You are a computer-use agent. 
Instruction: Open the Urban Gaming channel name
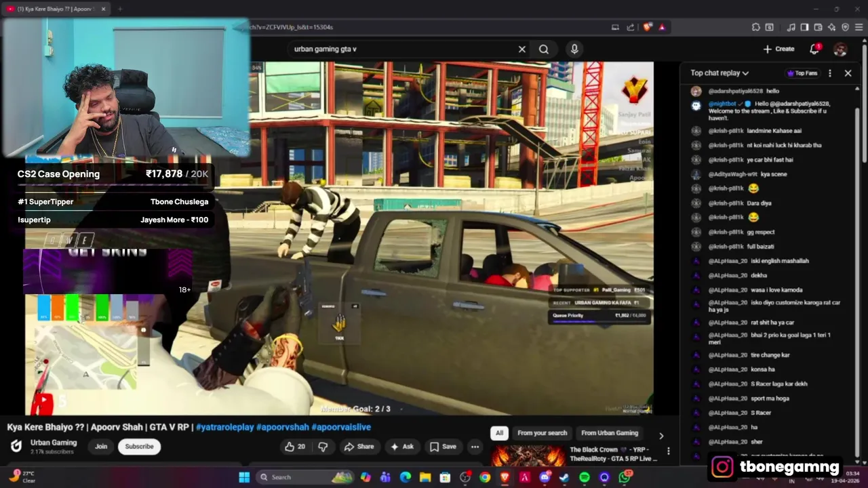[54, 443]
